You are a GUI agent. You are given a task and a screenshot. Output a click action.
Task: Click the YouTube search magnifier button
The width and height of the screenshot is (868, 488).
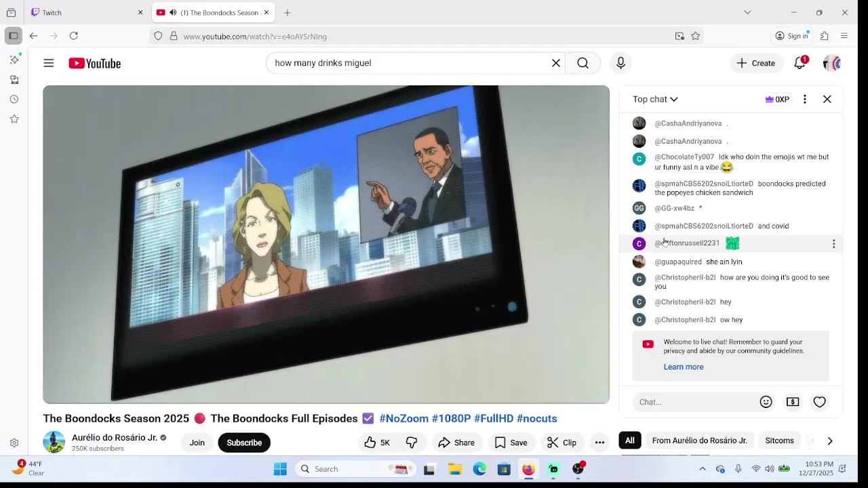point(583,63)
